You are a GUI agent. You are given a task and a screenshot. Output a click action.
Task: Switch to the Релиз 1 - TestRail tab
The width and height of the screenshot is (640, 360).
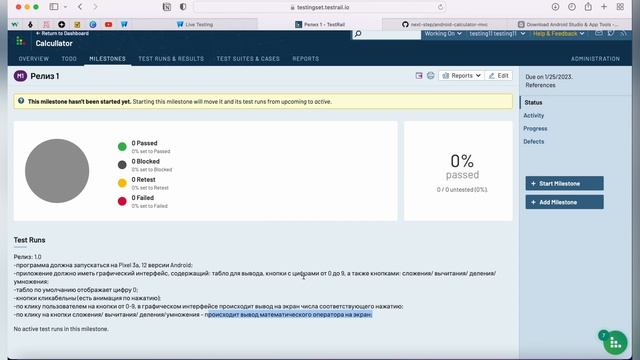click(320, 24)
